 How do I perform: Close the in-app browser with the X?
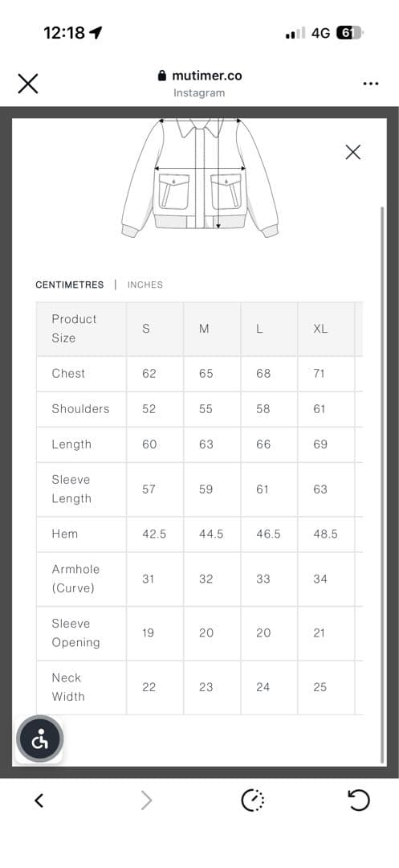point(27,84)
